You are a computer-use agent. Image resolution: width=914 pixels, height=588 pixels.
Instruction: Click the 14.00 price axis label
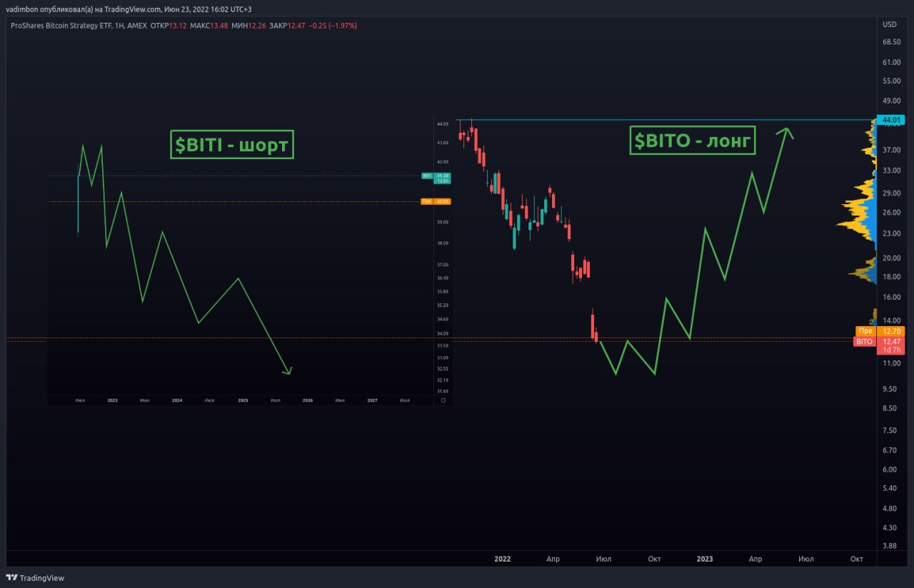coord(893,320)
